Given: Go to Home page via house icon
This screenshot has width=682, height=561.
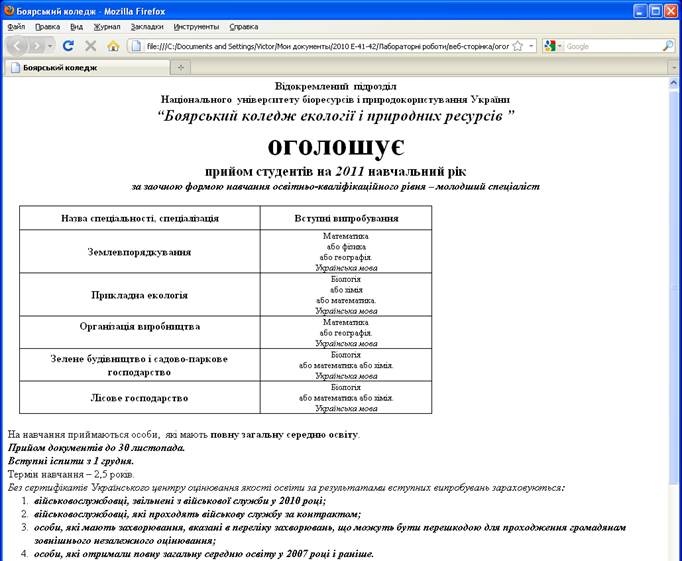Looking at the screenshot, I should click(x=113, y=46).
